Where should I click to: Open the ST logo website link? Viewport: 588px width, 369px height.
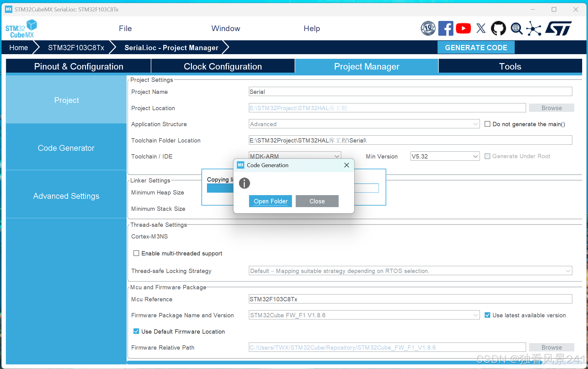558,28
